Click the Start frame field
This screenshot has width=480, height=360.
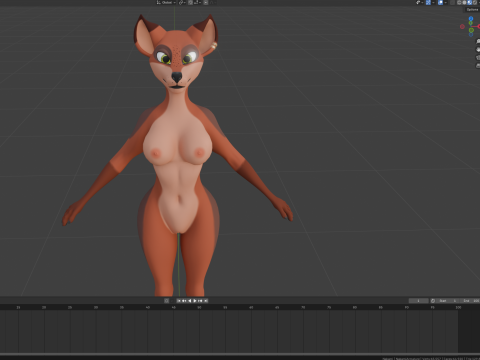coord(448,301)
